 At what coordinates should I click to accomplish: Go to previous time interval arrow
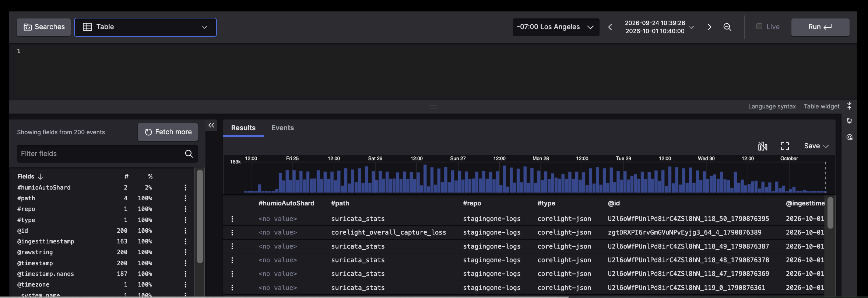[x=610, y=27]
